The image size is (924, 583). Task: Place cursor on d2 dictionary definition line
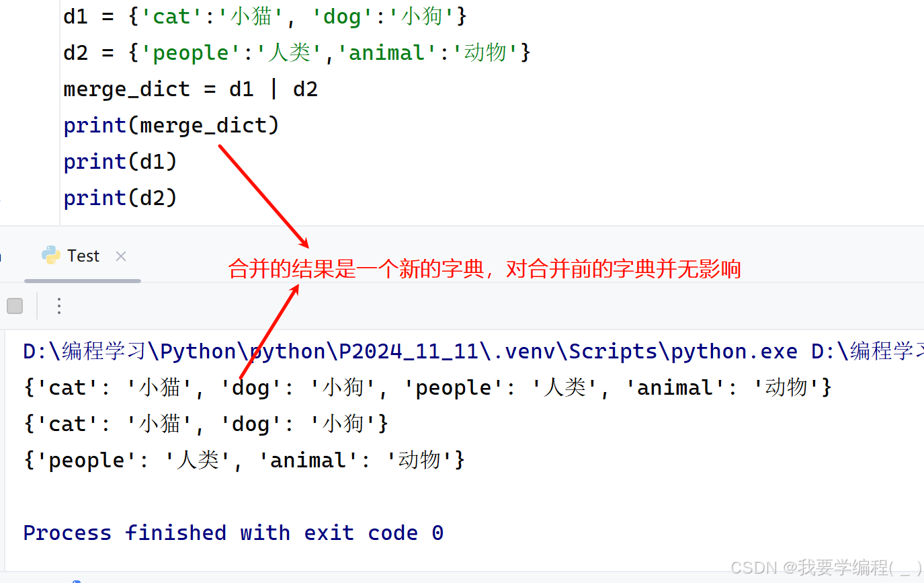[297, 52]
